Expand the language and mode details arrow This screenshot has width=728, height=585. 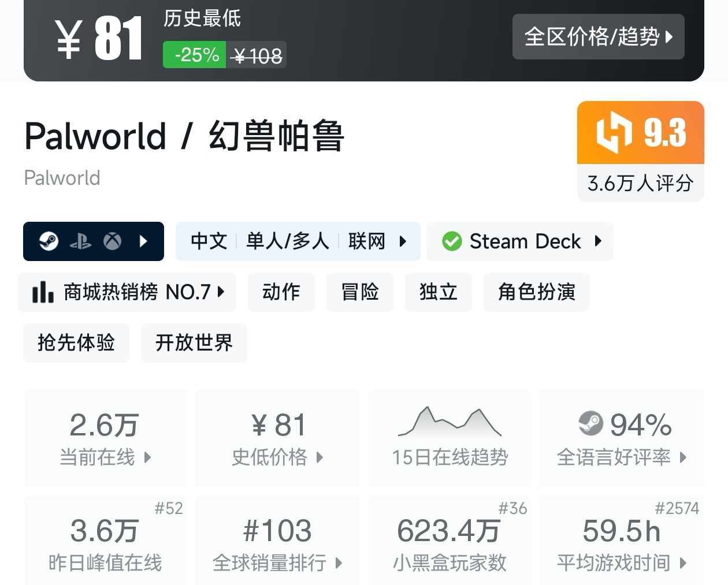tap(403, 241)
